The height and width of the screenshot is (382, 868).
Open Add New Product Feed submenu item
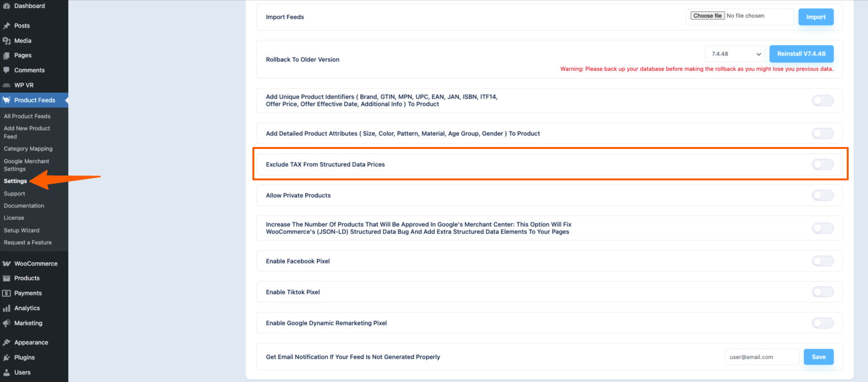(27, 132)
